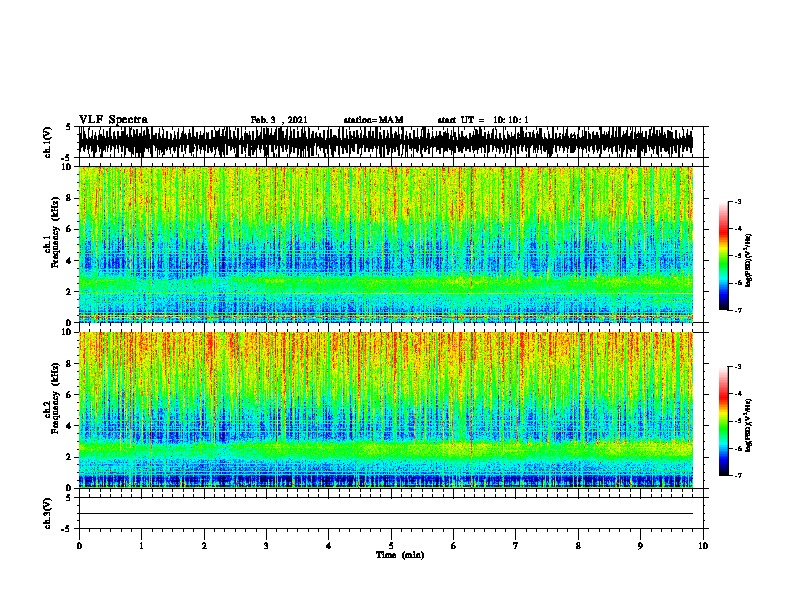Click the ch.1 colorbar 'log(PSD)' unit label
This screenshot has height=612, width=792.
coord(748,260)
